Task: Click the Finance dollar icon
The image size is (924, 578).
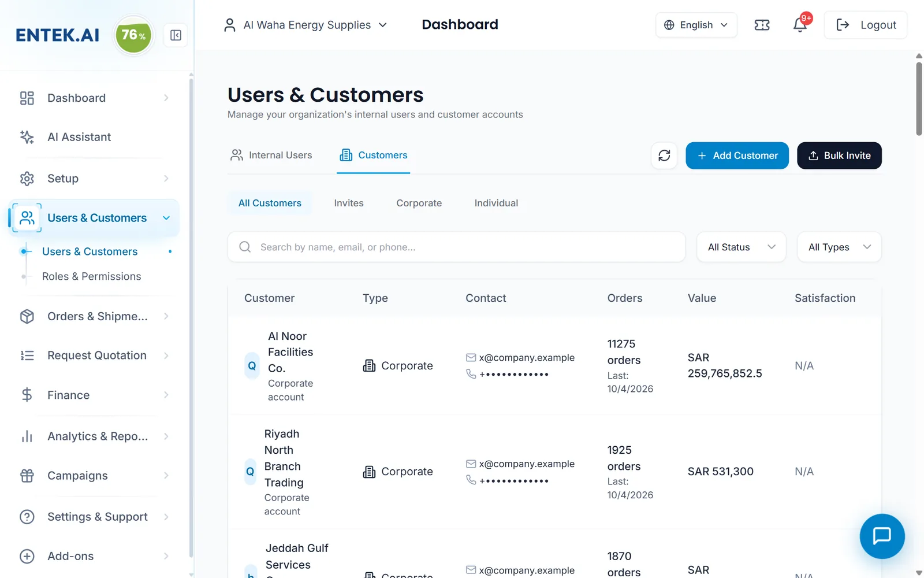Action: click(x=27, y=395)
